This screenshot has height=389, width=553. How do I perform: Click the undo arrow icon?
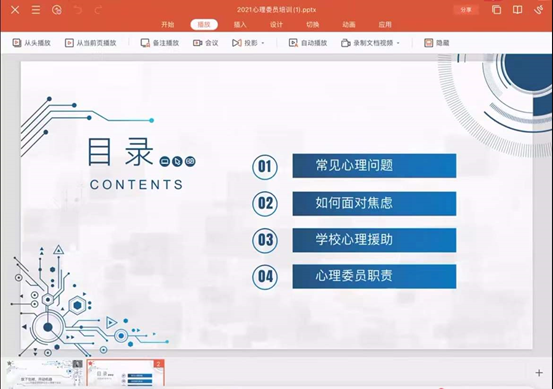click(77, 10)
